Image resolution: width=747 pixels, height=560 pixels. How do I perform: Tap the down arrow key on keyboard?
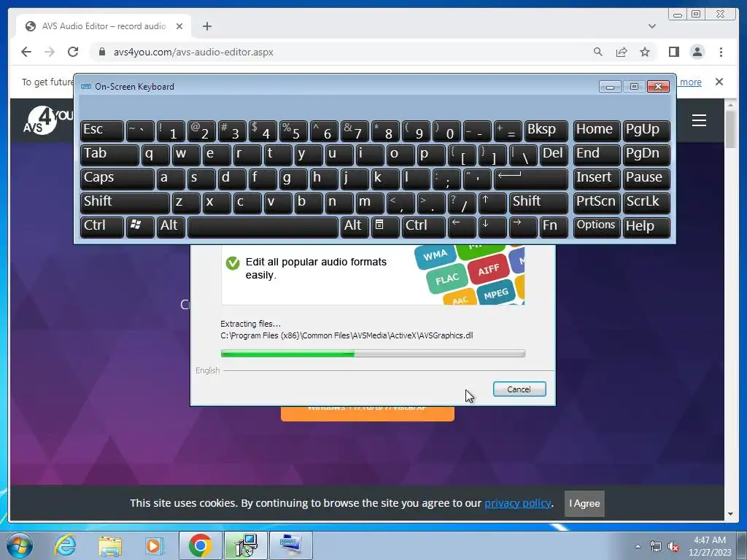point(492,227)
